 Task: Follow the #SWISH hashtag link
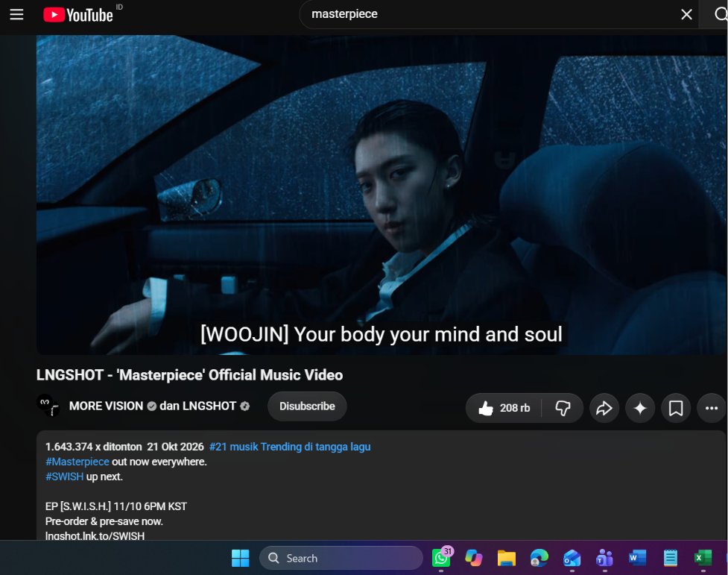point(65,477)
